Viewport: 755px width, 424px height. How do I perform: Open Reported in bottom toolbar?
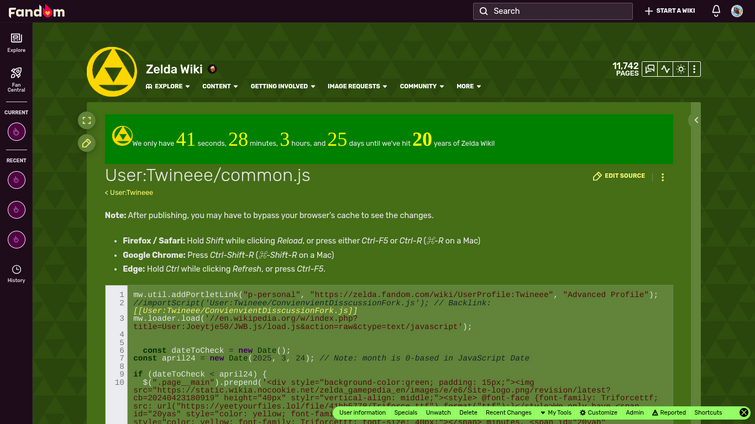coord(669,412)
